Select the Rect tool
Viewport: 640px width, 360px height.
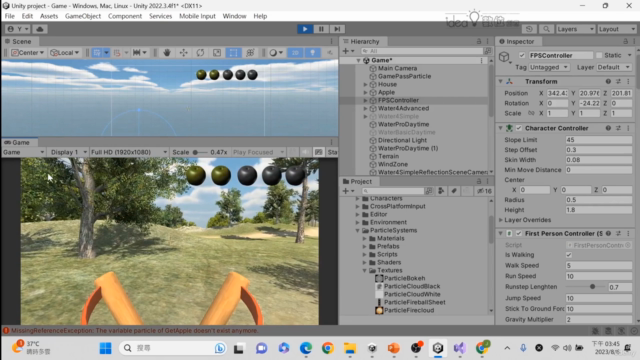point(233,53)
